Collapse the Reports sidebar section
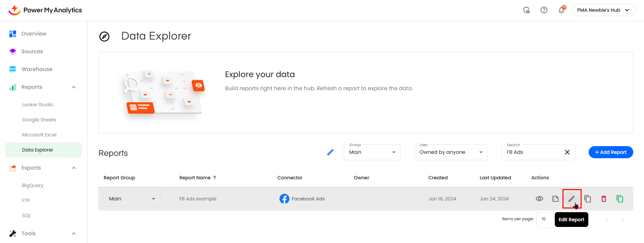This screenshot has height=243, width=644. 74,87
